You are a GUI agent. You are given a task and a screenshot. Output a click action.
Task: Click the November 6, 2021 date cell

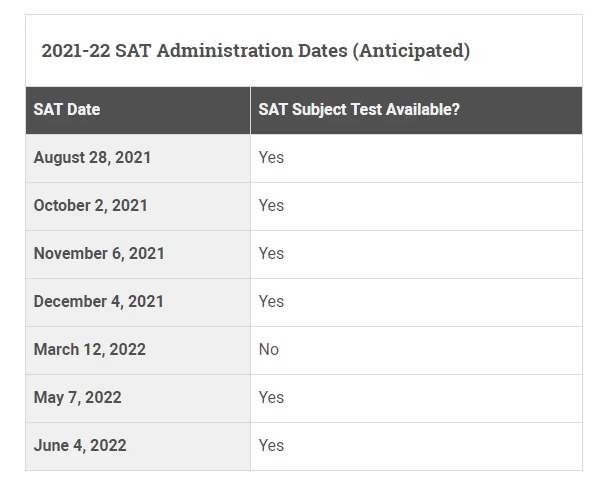click(x=138, y=254)
